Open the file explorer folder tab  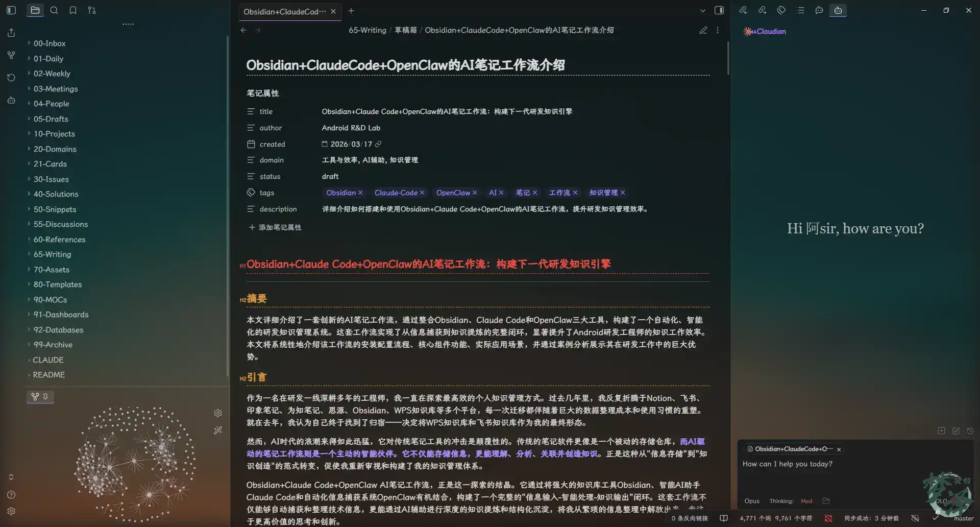pos(35,10)
